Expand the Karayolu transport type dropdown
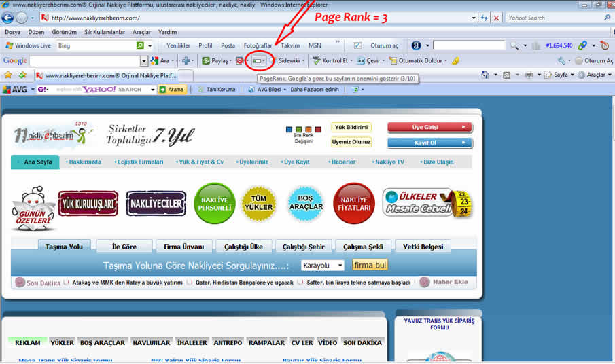The width and height of the screenshot is (615, 364). [323, 266]
